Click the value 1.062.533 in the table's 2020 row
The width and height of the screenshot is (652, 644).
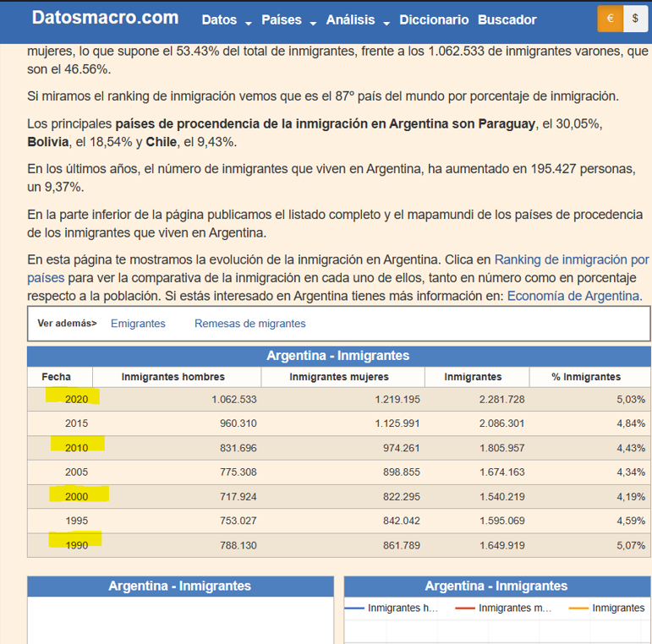click(x=234, y=399)
